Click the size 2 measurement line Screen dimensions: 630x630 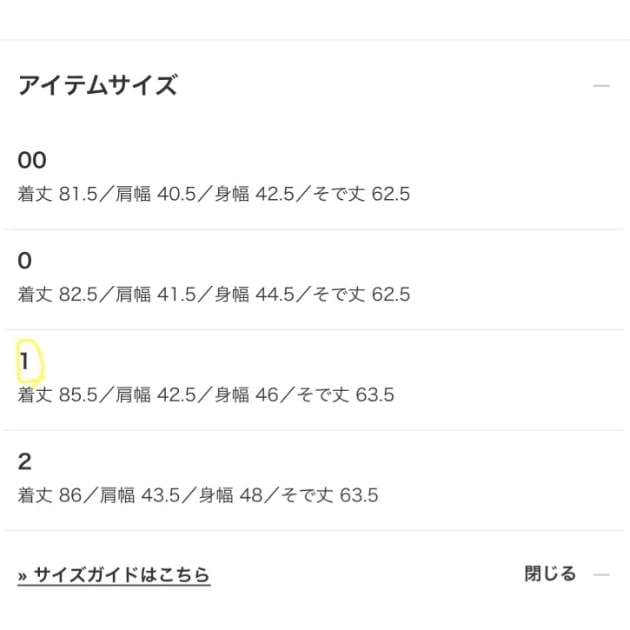[197, 495]
